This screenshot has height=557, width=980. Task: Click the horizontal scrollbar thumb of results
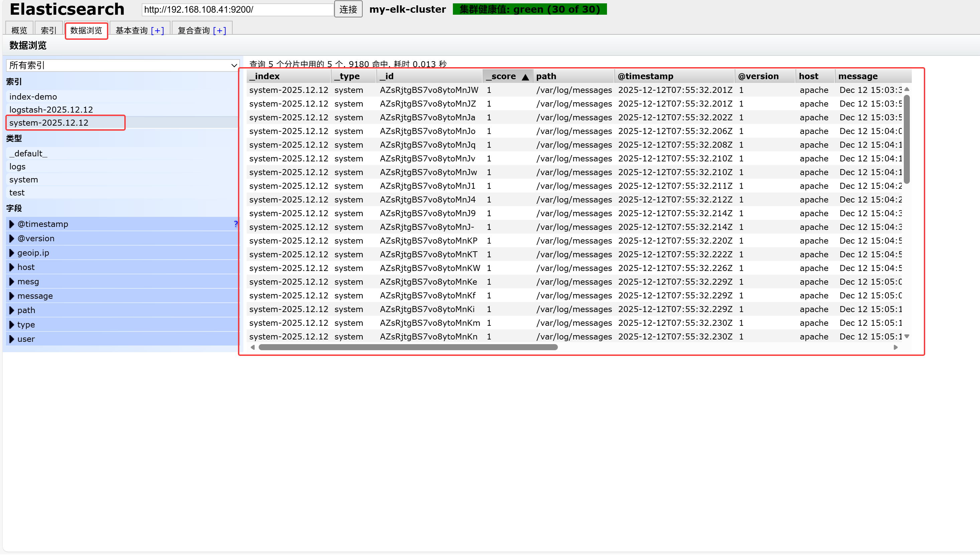click(408, 347)
